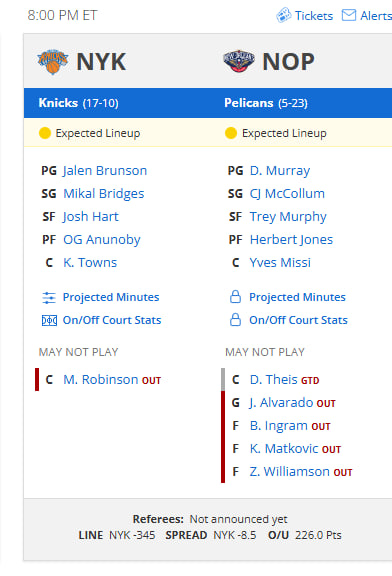
Task: Click the lock icon beside Pelicans Projected Minutes
Action: [x=235, y=297]
